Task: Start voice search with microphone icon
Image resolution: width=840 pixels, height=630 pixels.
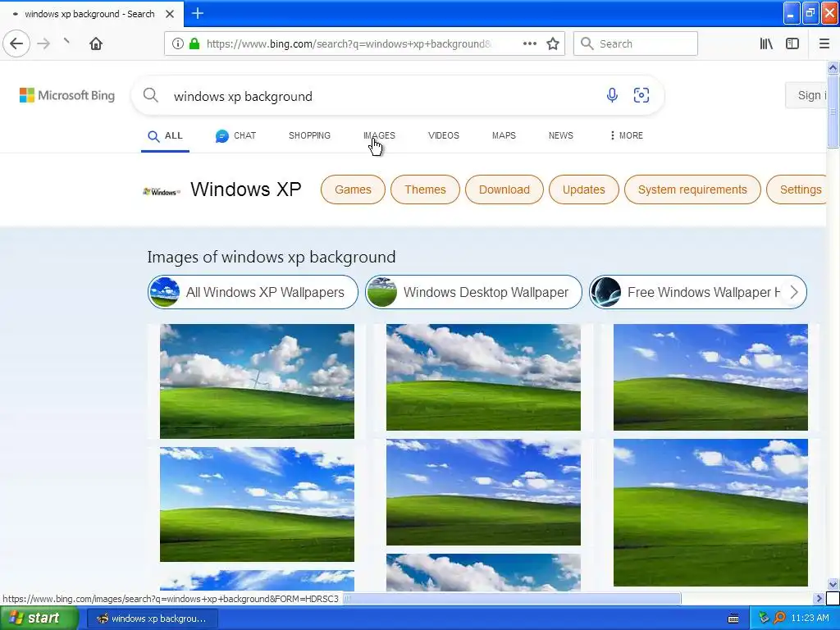Action: pos(612,95)
